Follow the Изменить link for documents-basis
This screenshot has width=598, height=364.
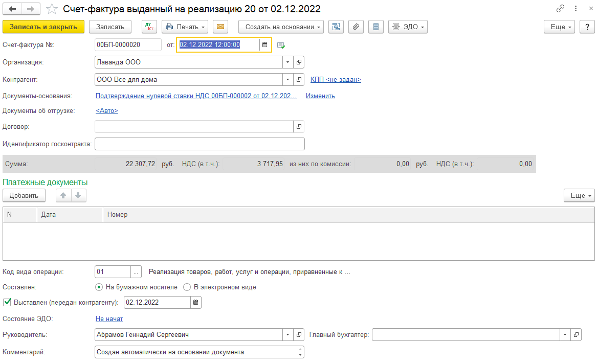pos(320,96)
